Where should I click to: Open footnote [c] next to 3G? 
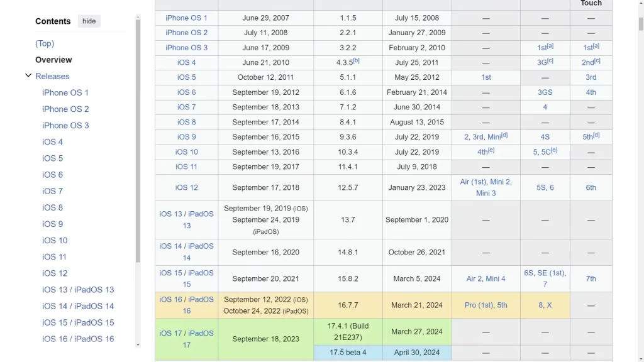coord(551,60)
